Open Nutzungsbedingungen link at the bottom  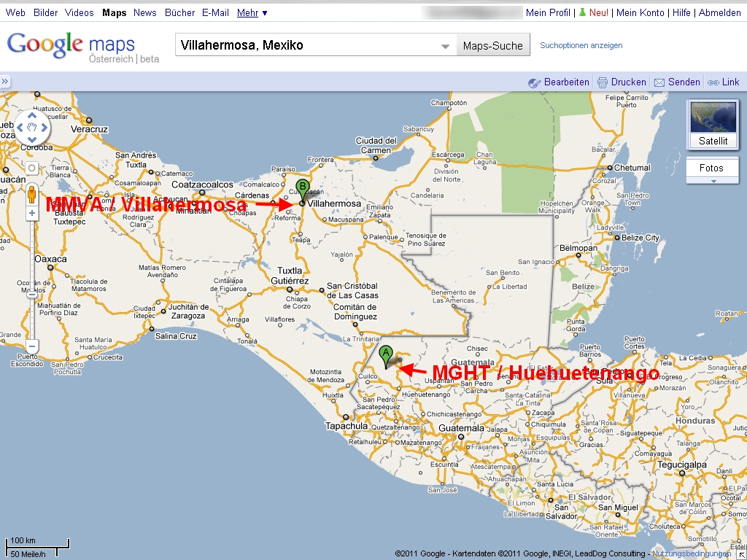(691, 554)
